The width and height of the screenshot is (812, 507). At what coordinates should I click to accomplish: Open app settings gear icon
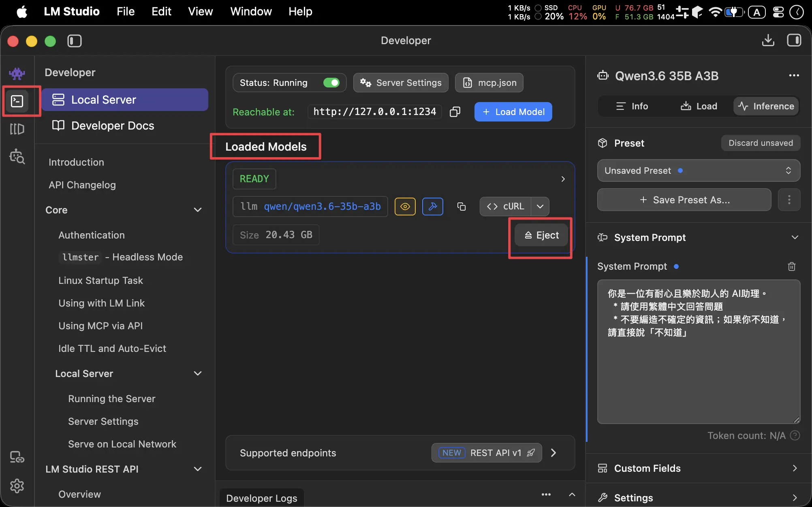tap(17, 486)
